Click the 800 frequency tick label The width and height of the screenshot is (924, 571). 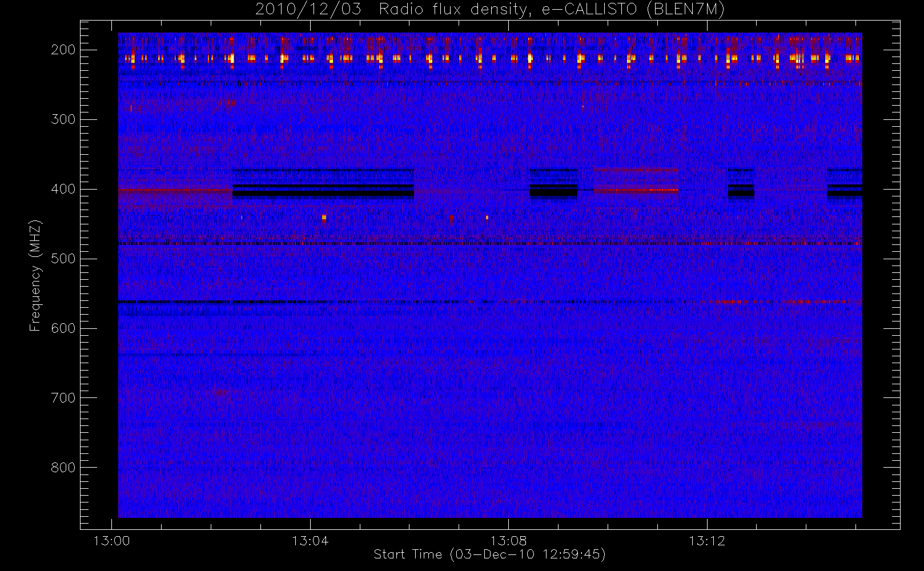(63, 468)
